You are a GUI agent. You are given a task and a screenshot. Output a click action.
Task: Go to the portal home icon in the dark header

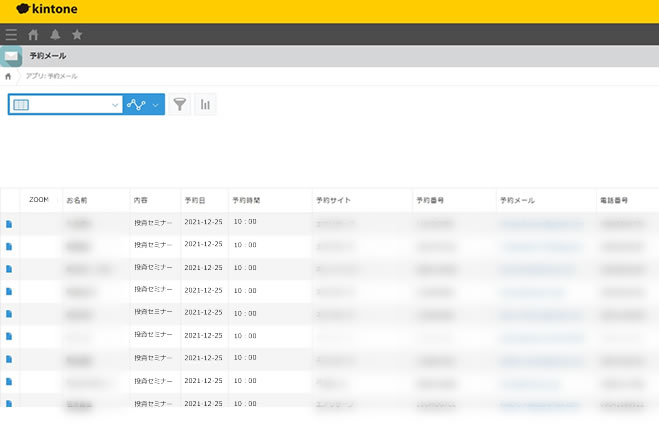tap(33, 35)
